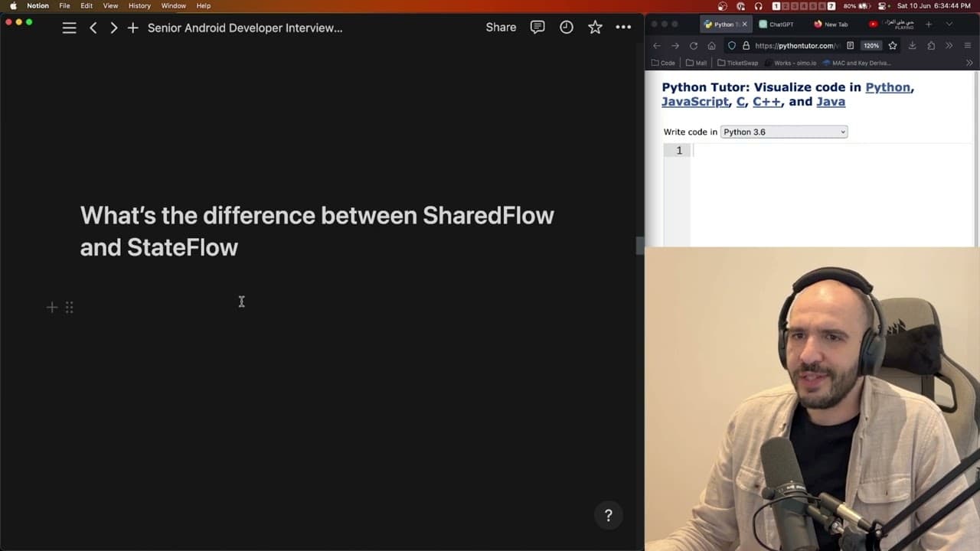Go back with the Notion back arrow
The image size is (980, 551).
tap(93, 28)
